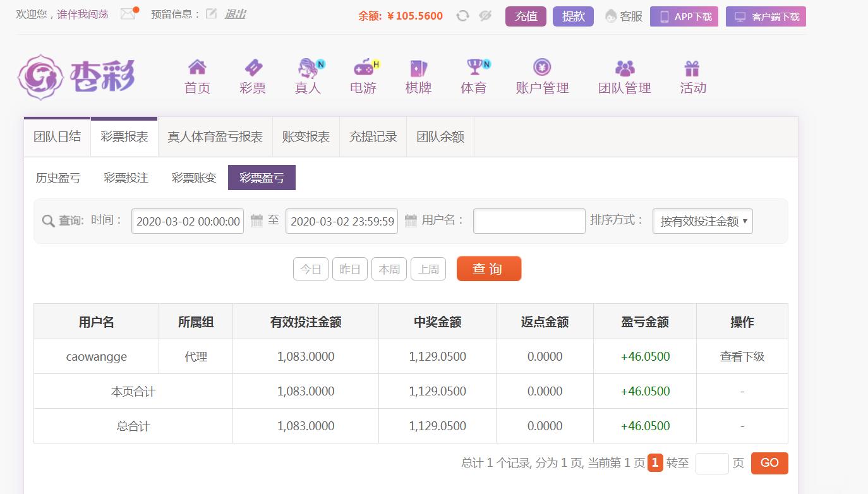Screen dimensions: 868x494
Task: Refresh the account balance
Action: pyautogui.click(x=462, y=16)
